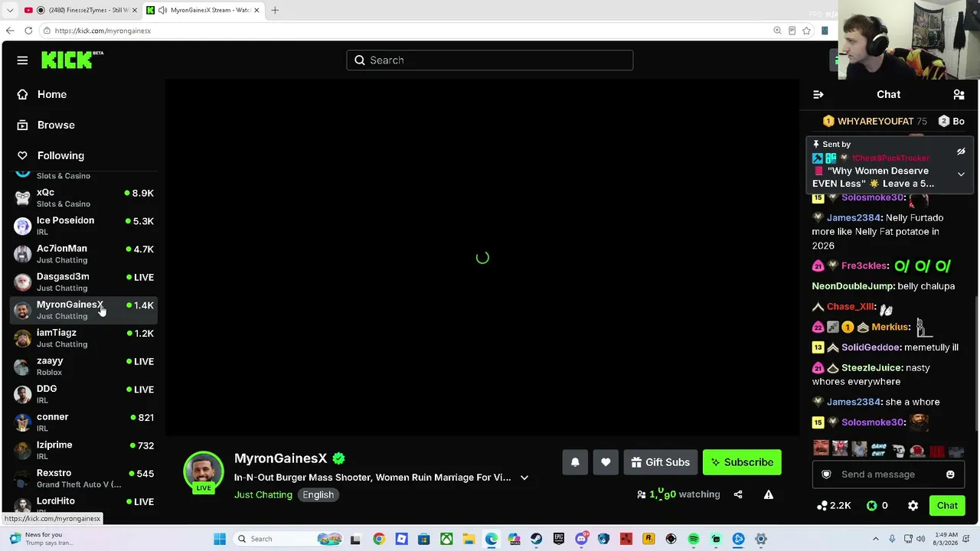
Task: Expand the stream title dropdown arrow
Action: [x=524, y=478]
